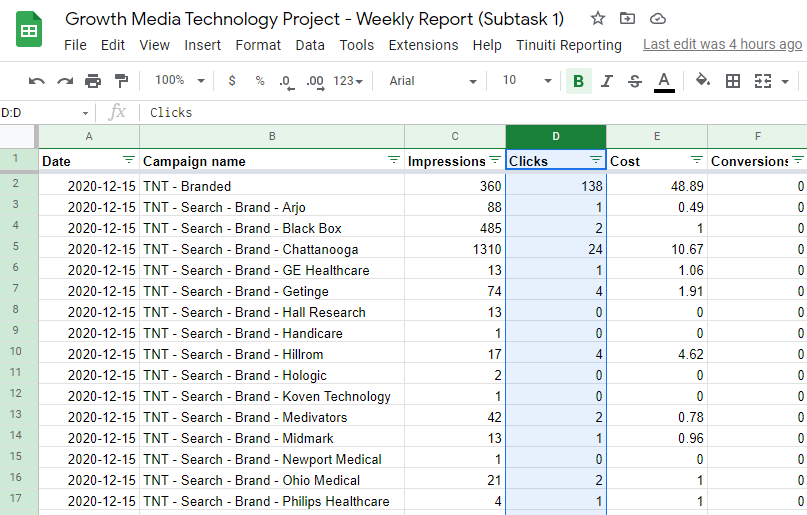Open the Insert menu
The image size is (807, 515).
(x=203, y=45)
